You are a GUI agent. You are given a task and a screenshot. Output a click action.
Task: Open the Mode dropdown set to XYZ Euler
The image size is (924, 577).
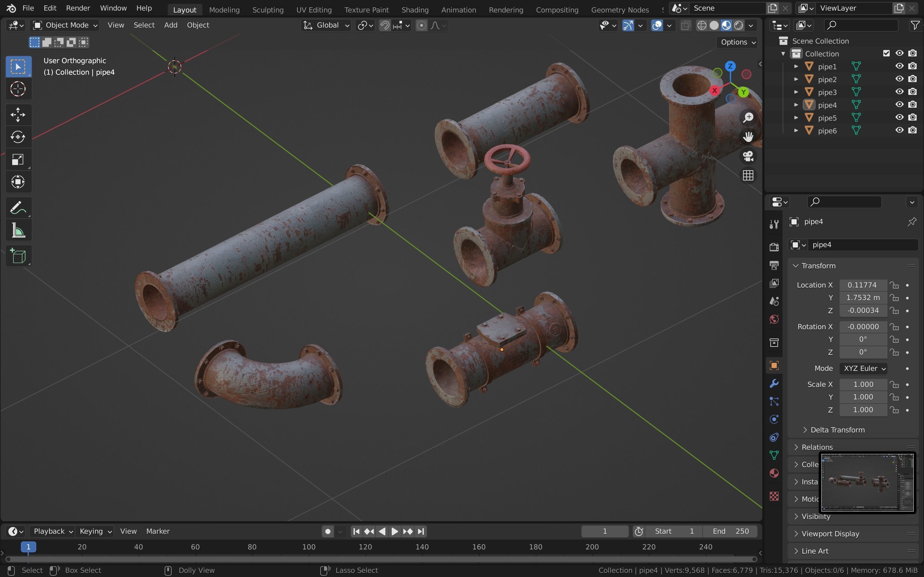(864, 368)
